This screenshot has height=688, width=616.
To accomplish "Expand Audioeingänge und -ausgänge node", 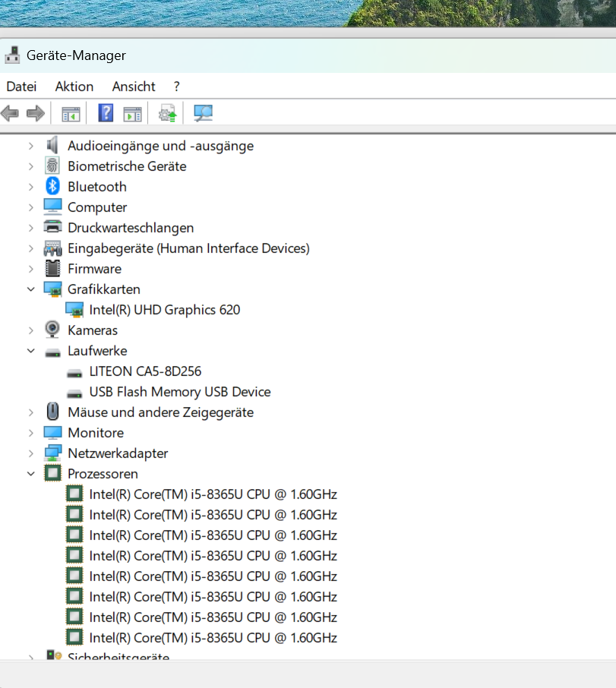I will pyautogui.click(x=30, y=146).
